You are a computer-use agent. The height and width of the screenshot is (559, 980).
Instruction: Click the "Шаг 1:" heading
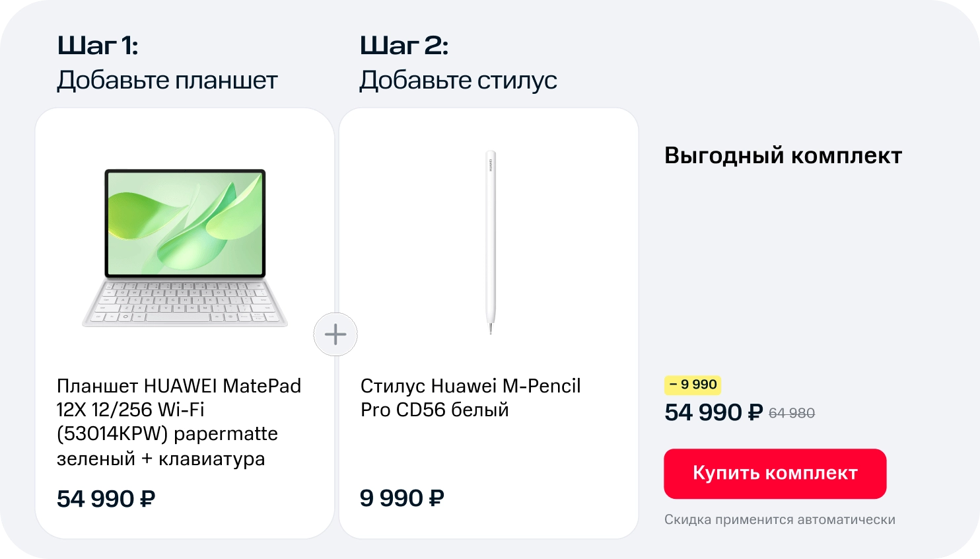click(98, 46)
